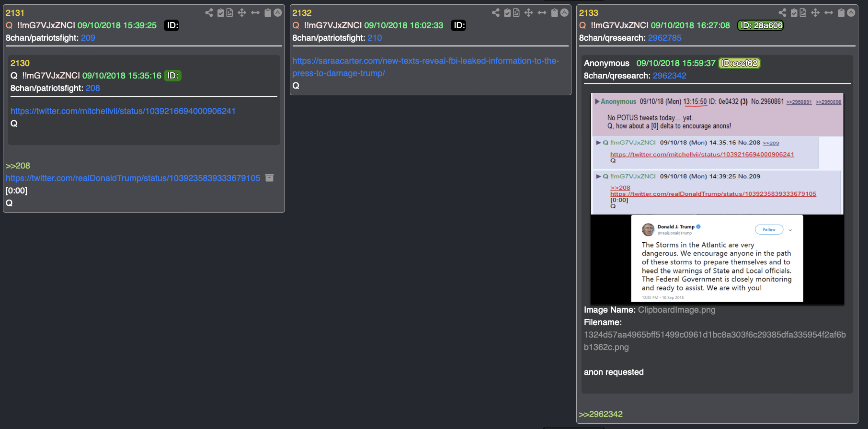Open mitchellvii twitter status link
868x429 pixels.
(123, 111)
